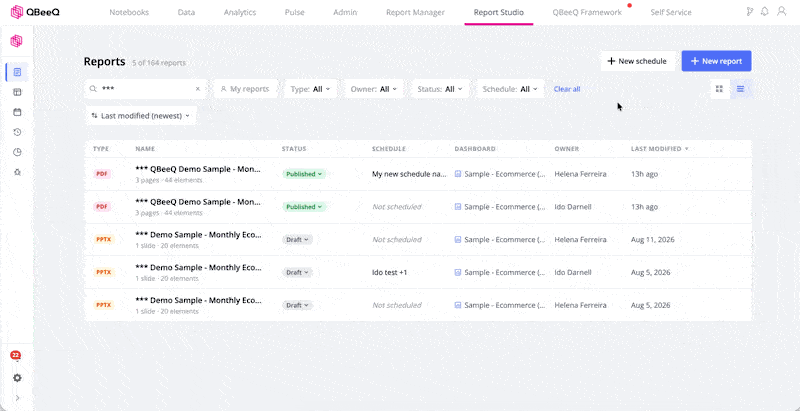Open the templates sidebar icon
Viewport: 800px width, 411px height.
coord(17,92)
